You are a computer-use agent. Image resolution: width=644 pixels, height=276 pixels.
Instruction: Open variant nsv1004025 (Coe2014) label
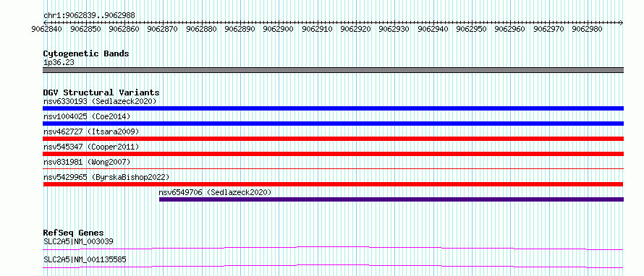87,116
